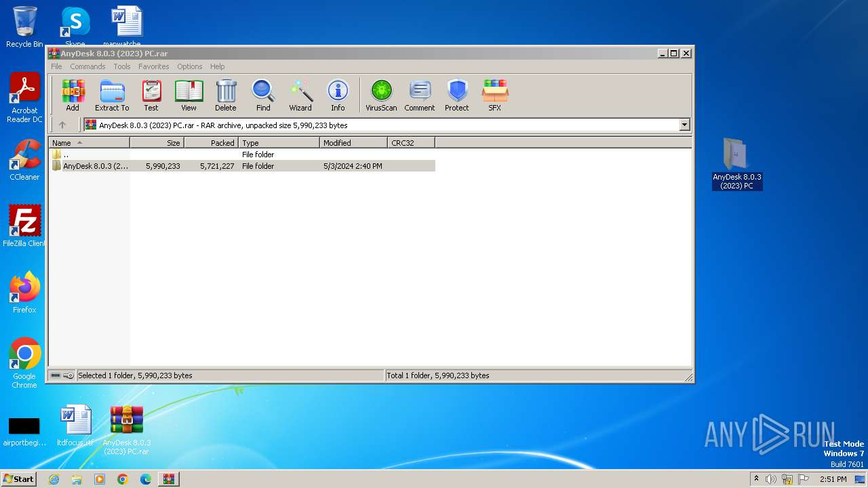
Task: Open Chrome from the taskbar
Action: (122, 479)
